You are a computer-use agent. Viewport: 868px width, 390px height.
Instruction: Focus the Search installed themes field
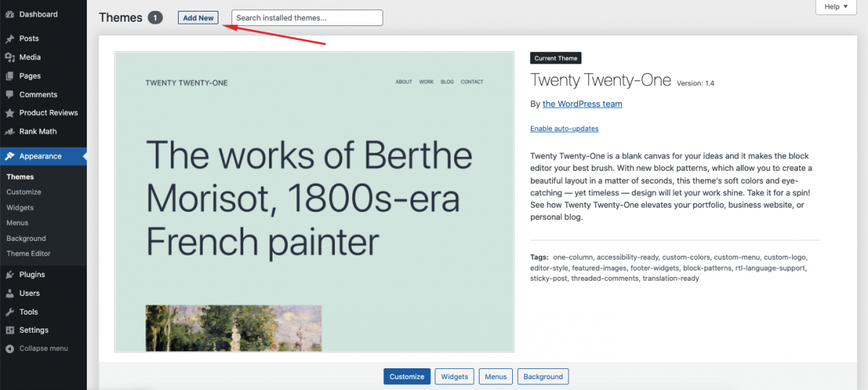click(x=307, y=18)
